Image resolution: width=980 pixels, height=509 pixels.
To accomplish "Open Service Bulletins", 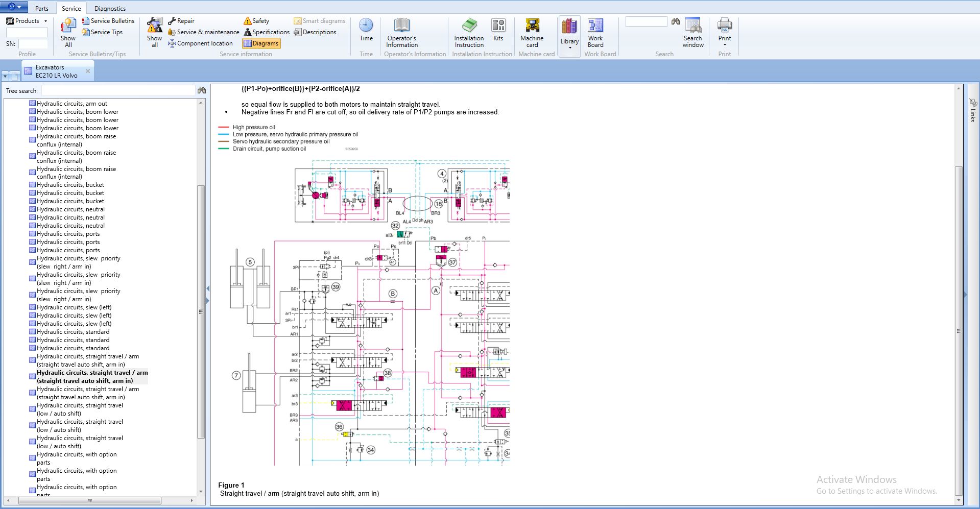I will (x=108, y=21).
